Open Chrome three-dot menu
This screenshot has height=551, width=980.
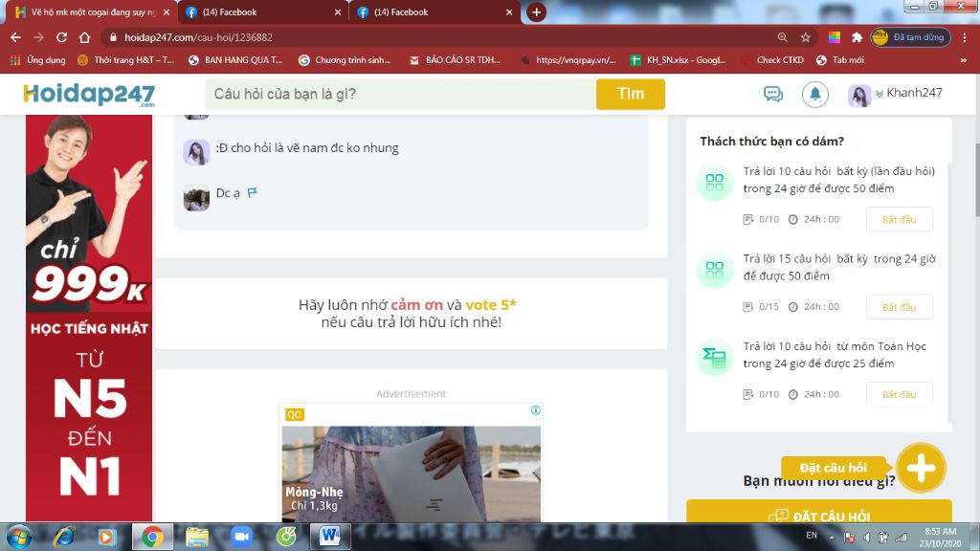click(x=965, y=37)
